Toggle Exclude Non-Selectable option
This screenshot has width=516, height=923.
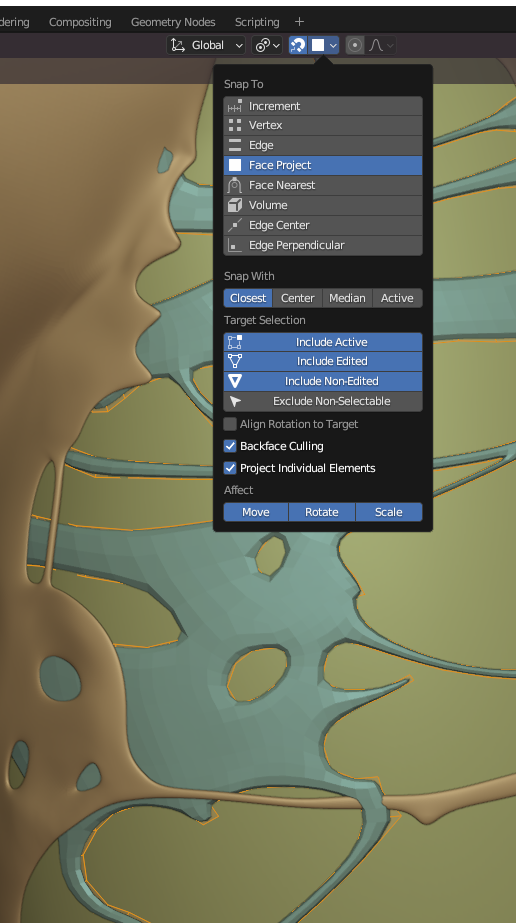(323, 401)
